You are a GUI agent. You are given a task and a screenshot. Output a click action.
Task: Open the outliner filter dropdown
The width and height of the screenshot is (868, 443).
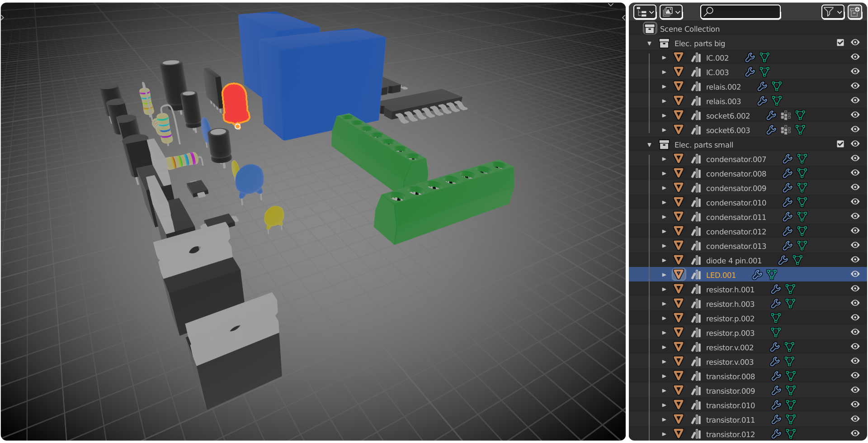click(832, 12)
